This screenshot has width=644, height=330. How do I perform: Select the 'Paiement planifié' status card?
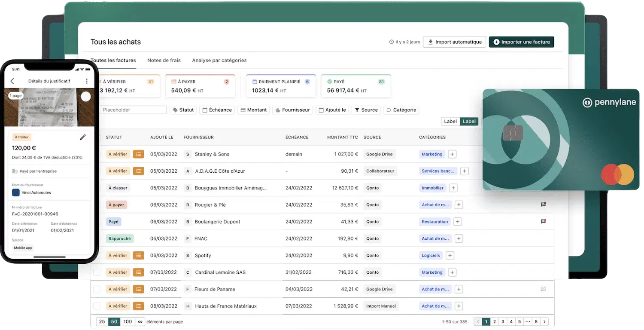(x=281, y=86)
